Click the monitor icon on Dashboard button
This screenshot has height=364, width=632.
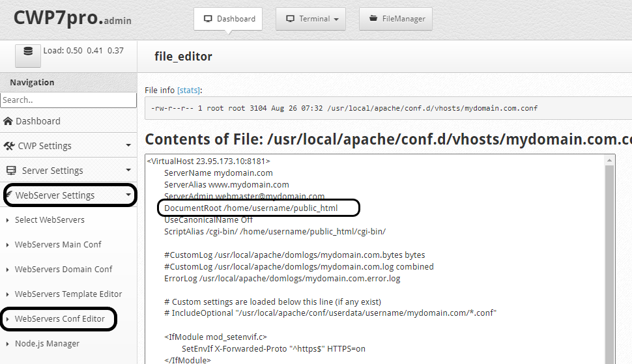(x=208, y=18)
